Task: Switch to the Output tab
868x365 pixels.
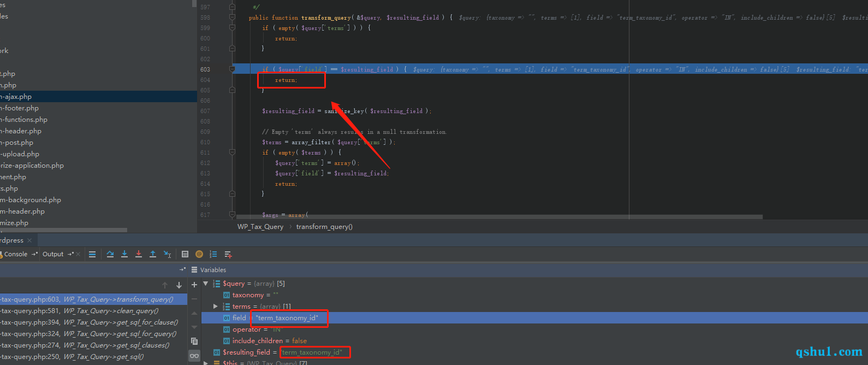Action: click(x=53, y=254)
